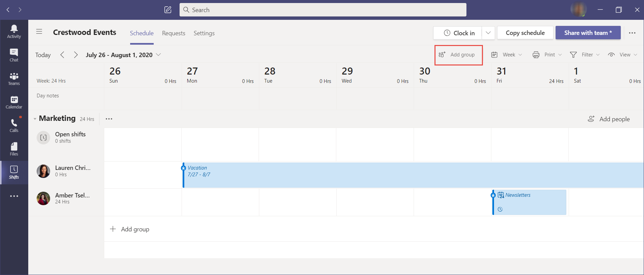This screenshot has width=644, height=275.
Task: Select the Shifts app in sidebar
Action: click(14, 172)
